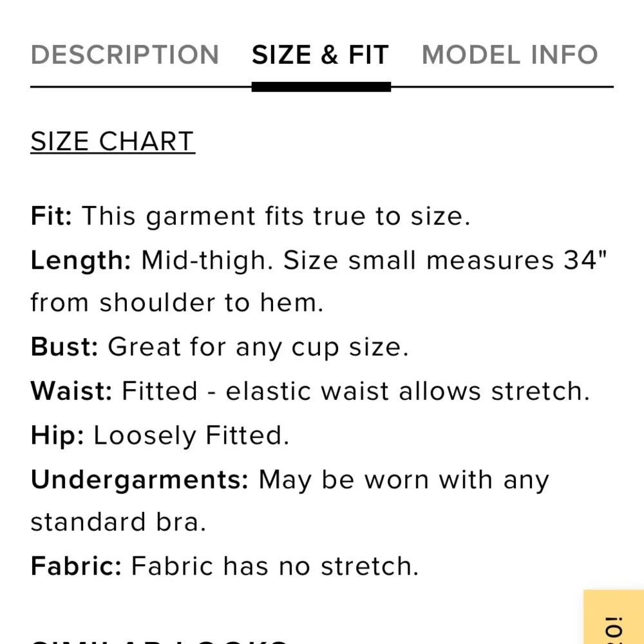The width and height of the screenshot is (644, 644).
Task: Click the bold Bust label
Action: (x=64, y=347)
